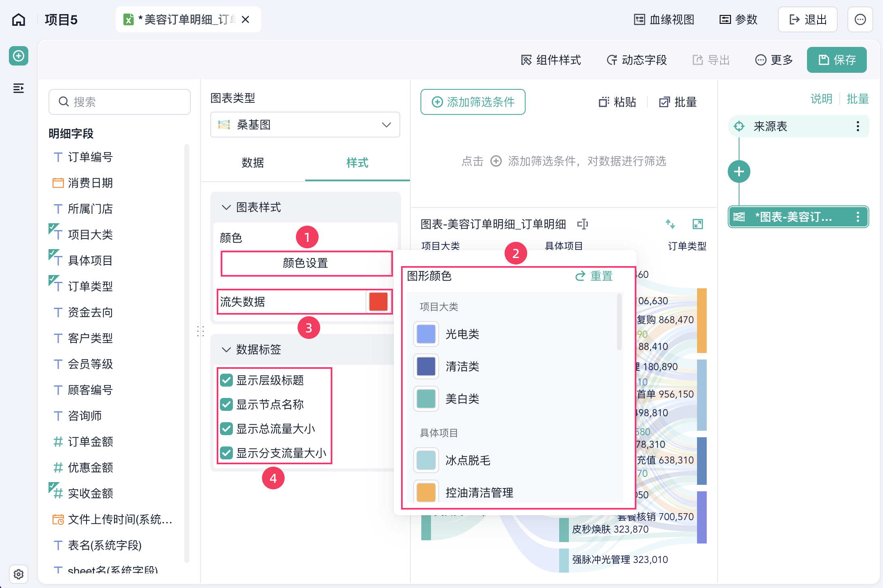Click the 保存 save button
The height and width of the screenshot is (588, 883).
[x=837, y=60]
